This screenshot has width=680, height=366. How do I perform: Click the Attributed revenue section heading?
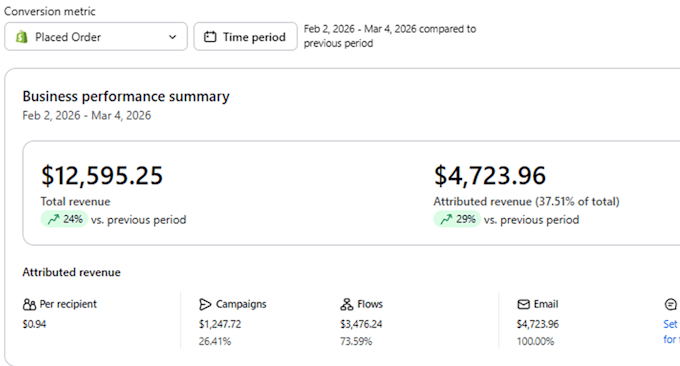click(x=72, y=272)
